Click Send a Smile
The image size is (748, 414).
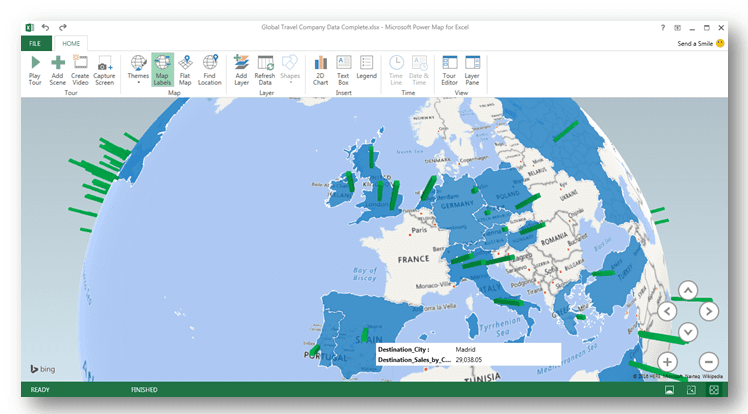pyautogui.click(x=701, y=43)
